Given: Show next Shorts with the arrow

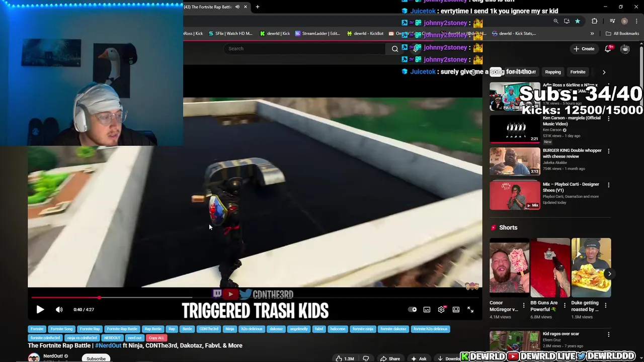Looking at the screenshot, I should click(609, 274).
